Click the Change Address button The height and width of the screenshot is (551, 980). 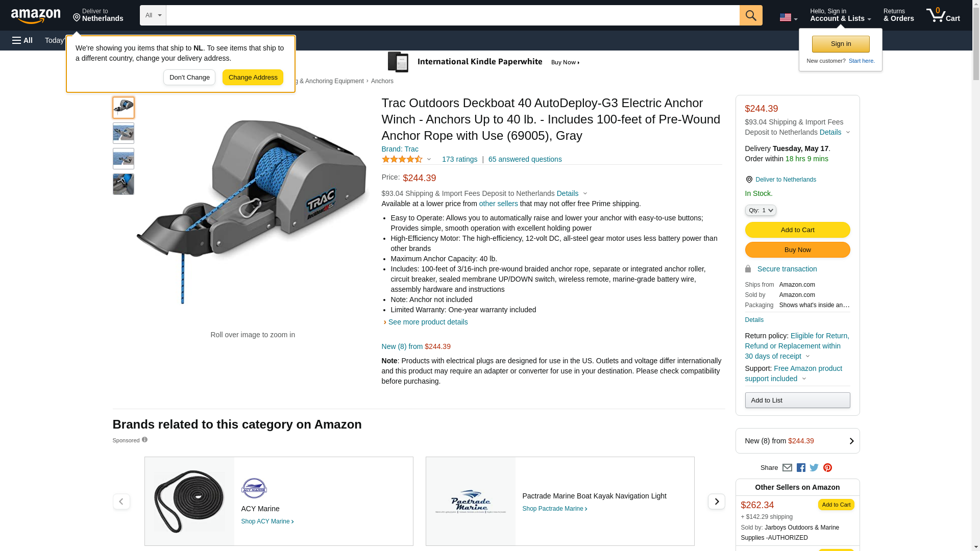(x=253, y=78)
